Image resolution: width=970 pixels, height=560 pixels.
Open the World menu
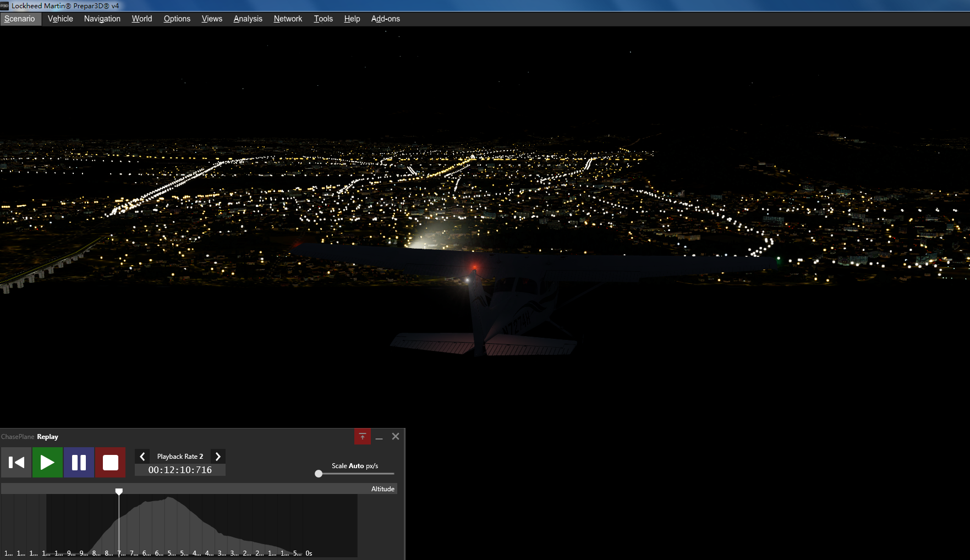click(141, 18)
